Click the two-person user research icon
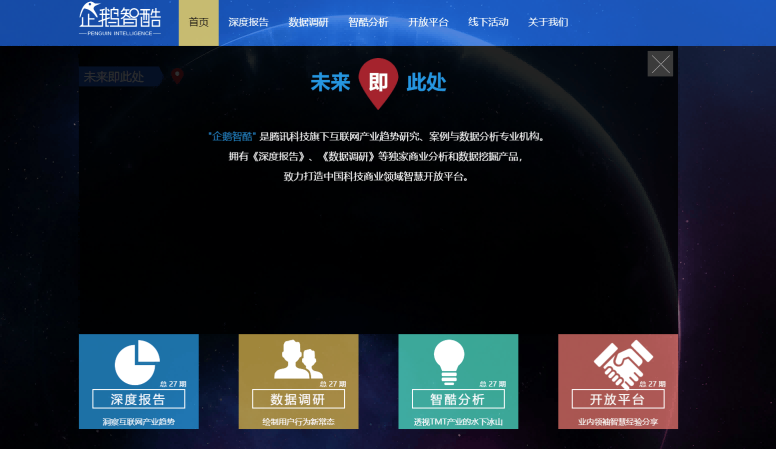Image resolution: width=776 pixels, height=449 pixels. tap(298, 360)
